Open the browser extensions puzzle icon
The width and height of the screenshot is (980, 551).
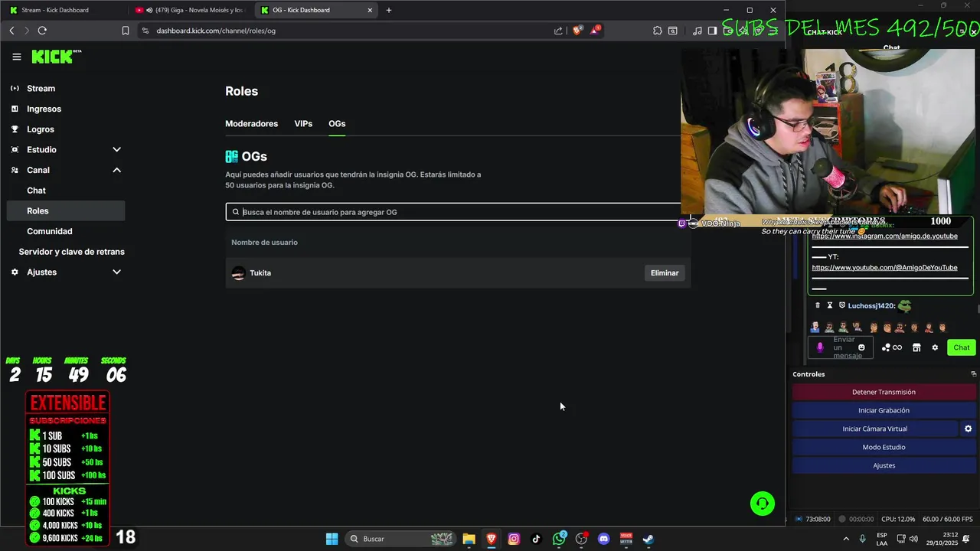(x=657, y=31)
